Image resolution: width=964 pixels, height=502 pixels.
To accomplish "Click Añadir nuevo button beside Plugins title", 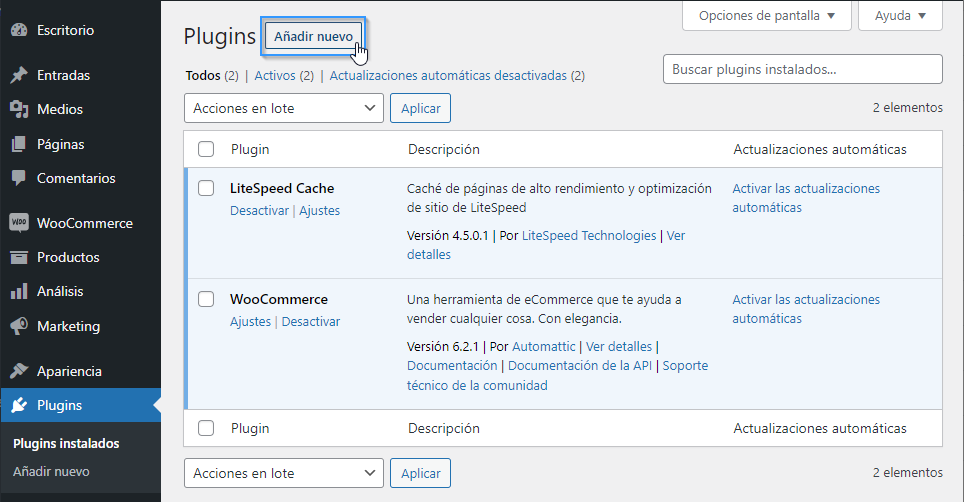I will click(314, 36).
